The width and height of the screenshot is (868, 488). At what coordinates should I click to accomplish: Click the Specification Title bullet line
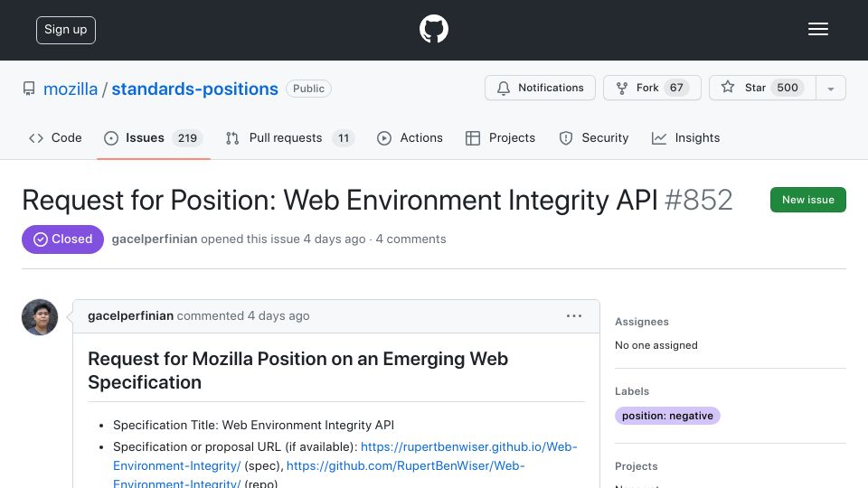[x=253, y=425]
